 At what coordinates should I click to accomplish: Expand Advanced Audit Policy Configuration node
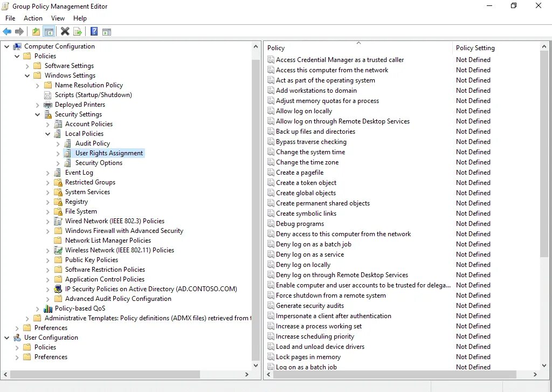click(x=47, y=299)
